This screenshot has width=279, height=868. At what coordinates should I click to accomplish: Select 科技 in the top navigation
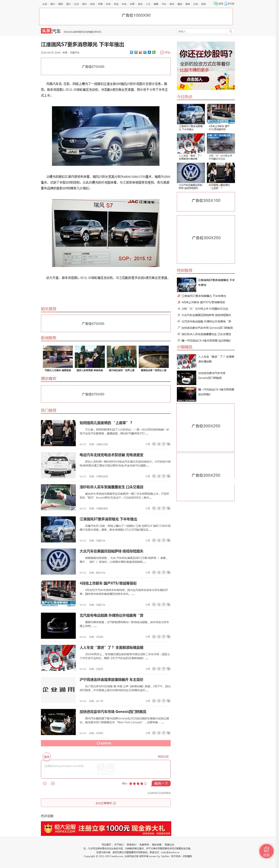click(x=108, y=4)
